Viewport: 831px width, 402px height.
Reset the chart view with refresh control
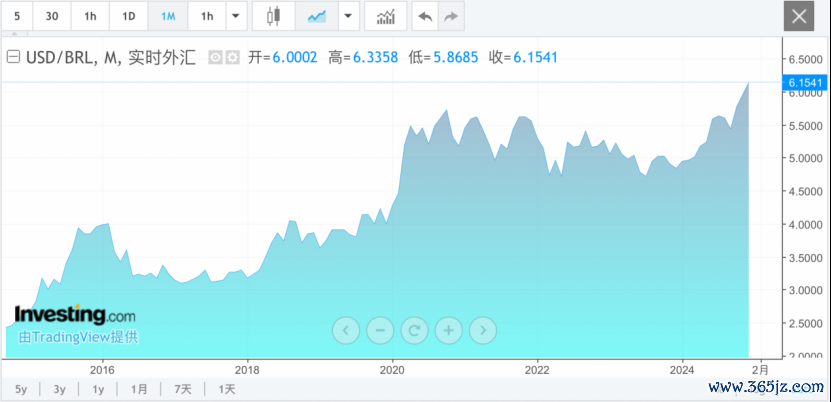pos(414,330)
